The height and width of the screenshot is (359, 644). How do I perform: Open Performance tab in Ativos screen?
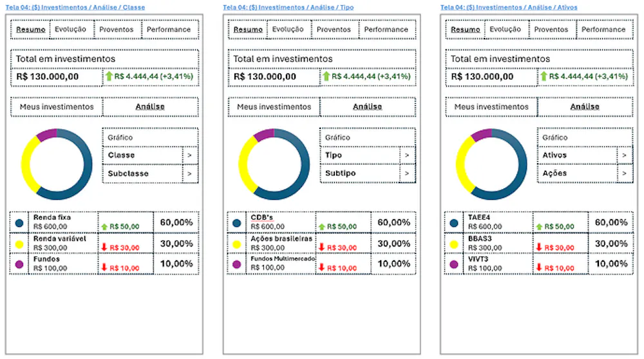603,30
